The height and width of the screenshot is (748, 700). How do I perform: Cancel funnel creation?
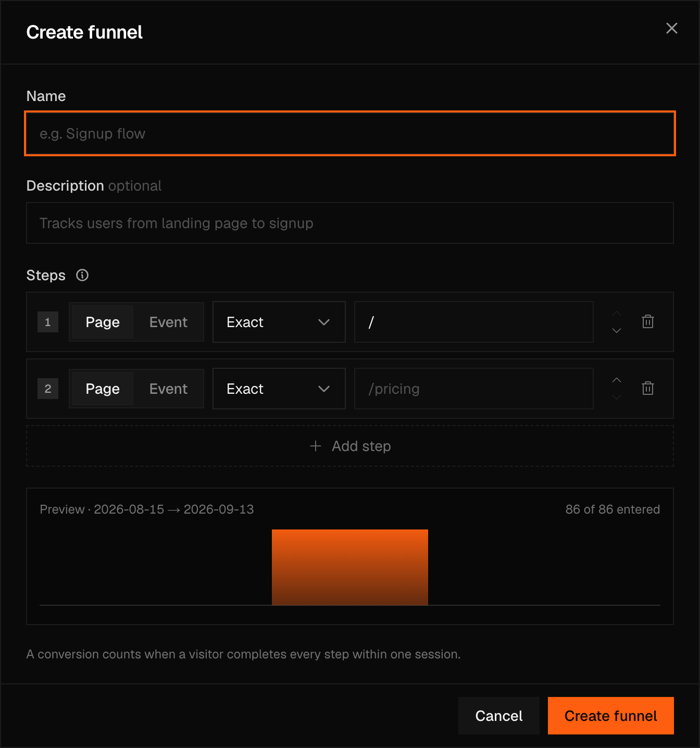499,716
